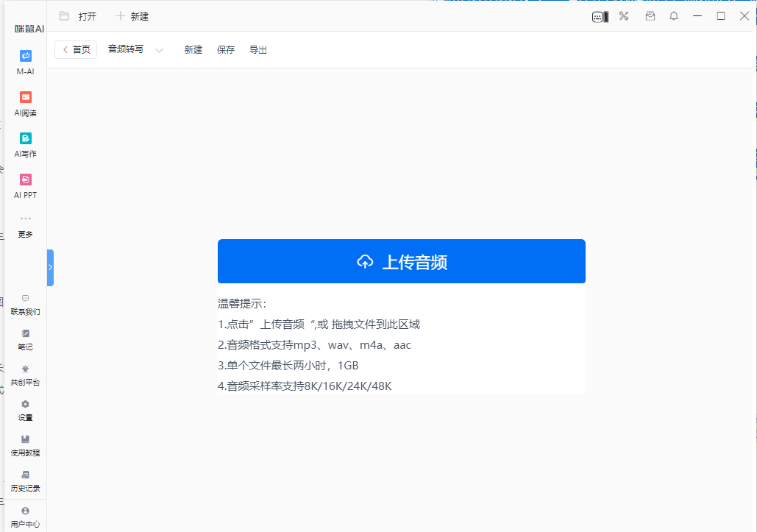Launch the AI写作 writing tool
Screen dimensions: 757x532
(25, 138)
